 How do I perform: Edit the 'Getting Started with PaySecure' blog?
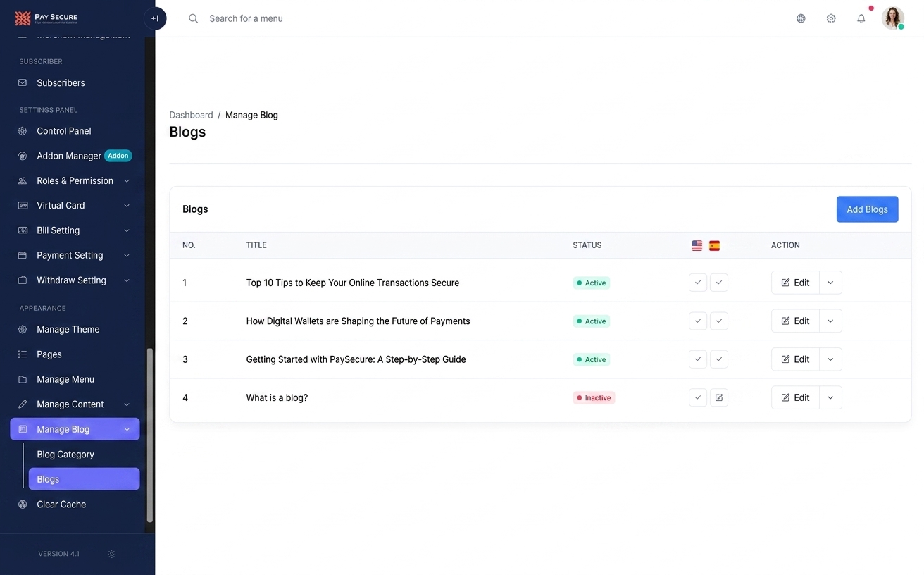click(795, 359)
